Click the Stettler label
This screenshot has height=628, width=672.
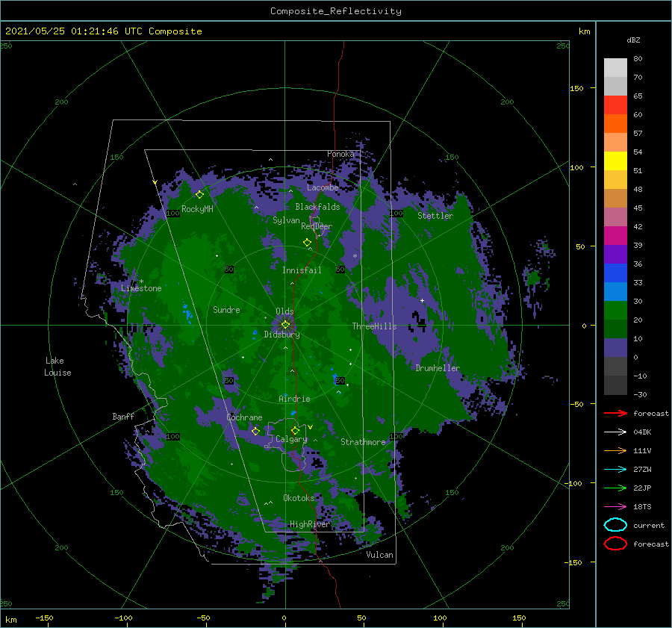(435, 216)
